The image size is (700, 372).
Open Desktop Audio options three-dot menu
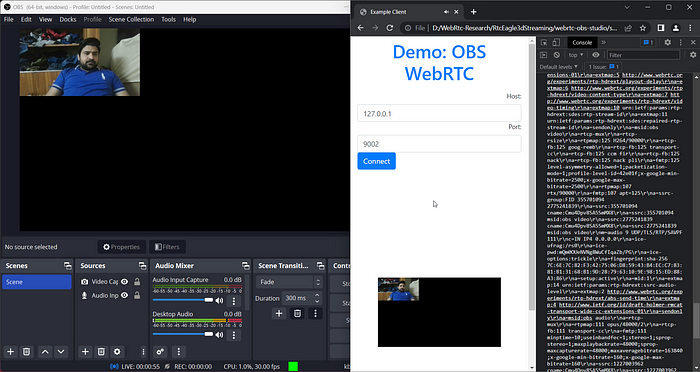(233, 334)
